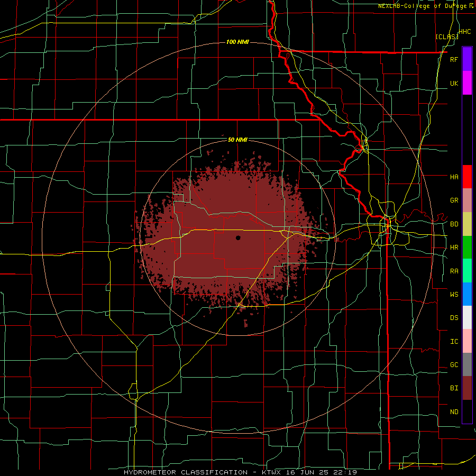Select the white DS legend color swatch
Viewport: 476px width, 476px height.
pos(467,317)
